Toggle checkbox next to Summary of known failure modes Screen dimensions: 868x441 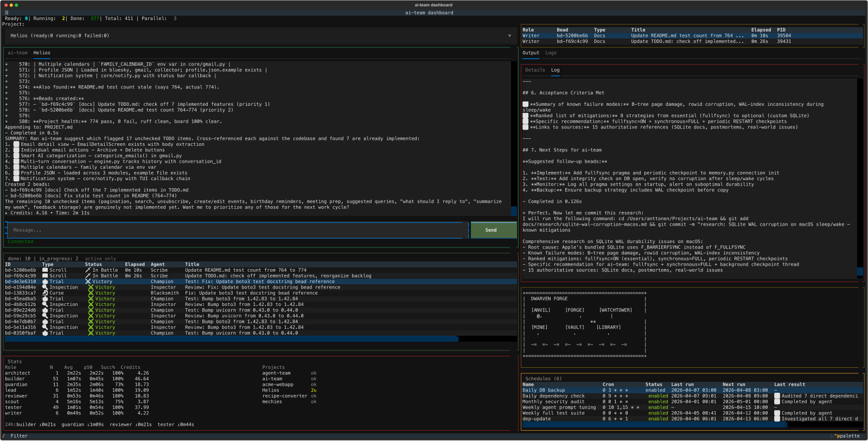(525, 104)
